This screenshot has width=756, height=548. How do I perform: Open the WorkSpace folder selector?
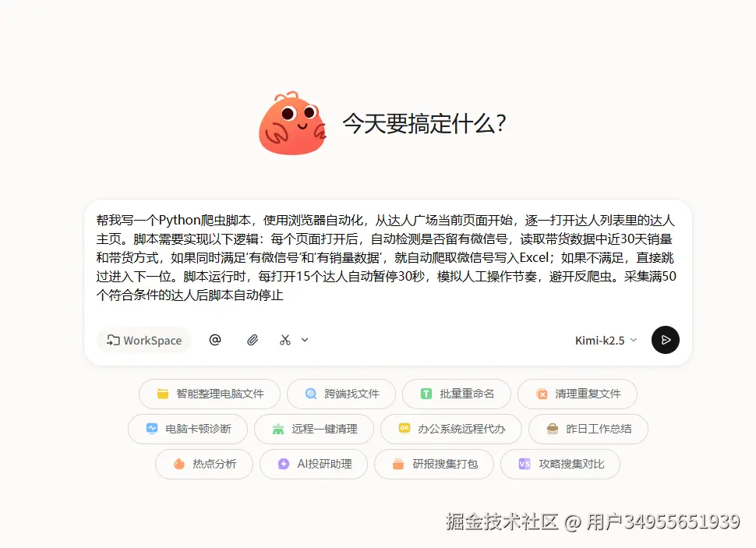pyautogui.click(x=144, y=340)
